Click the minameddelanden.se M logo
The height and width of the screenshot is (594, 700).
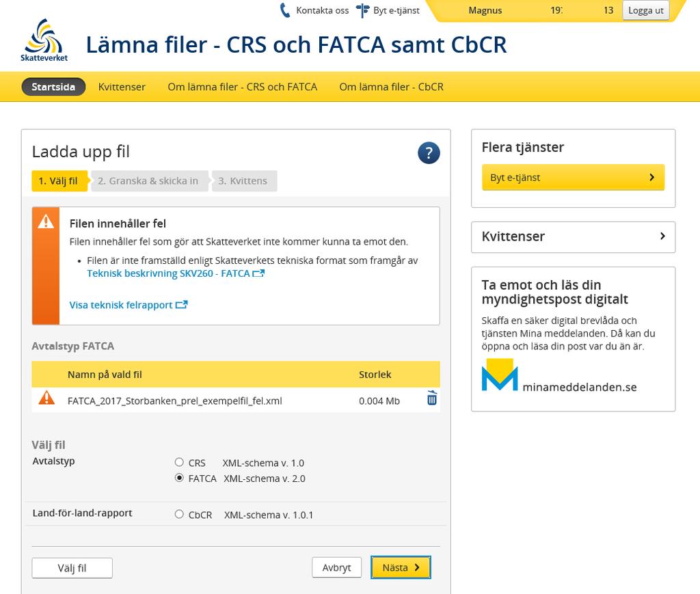pos(500,375)
